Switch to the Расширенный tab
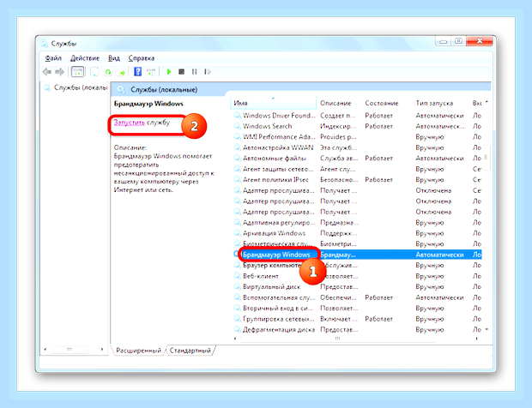This screenshot has width=532, height=408. [138, 351]
